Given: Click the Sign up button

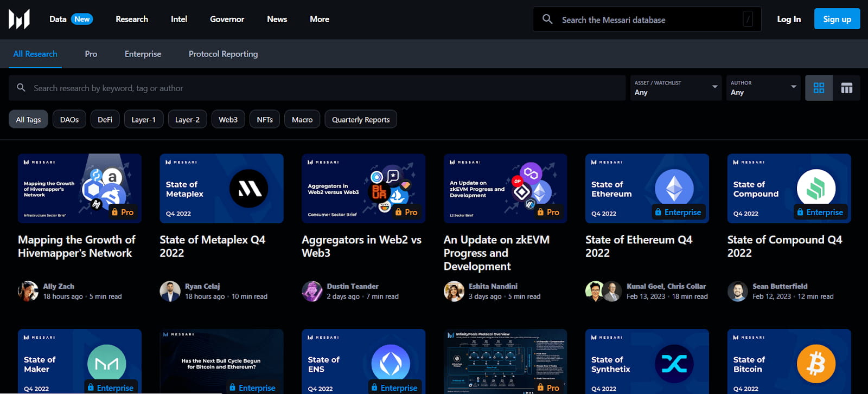Looking at the screenshot, I should [x=837, y=19].
